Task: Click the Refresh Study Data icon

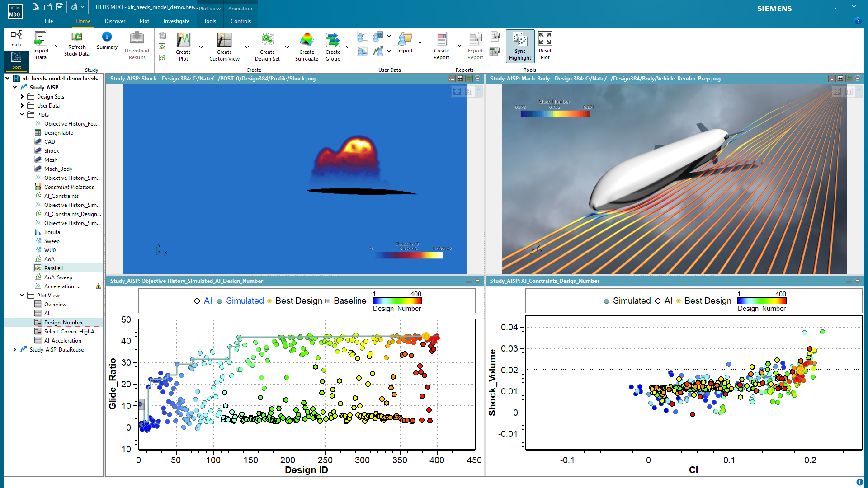Action: pyautogui.click(x=77, y=37)
